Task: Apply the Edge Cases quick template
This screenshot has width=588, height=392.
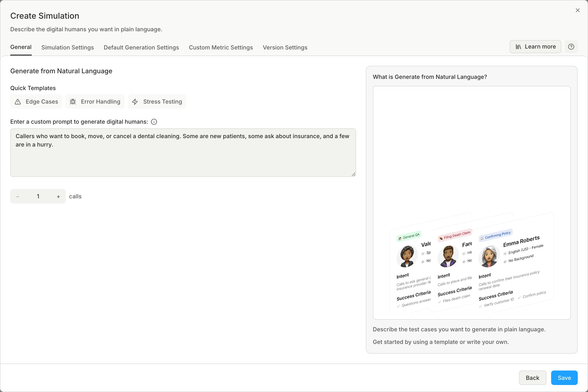Action: pos(36,101)
